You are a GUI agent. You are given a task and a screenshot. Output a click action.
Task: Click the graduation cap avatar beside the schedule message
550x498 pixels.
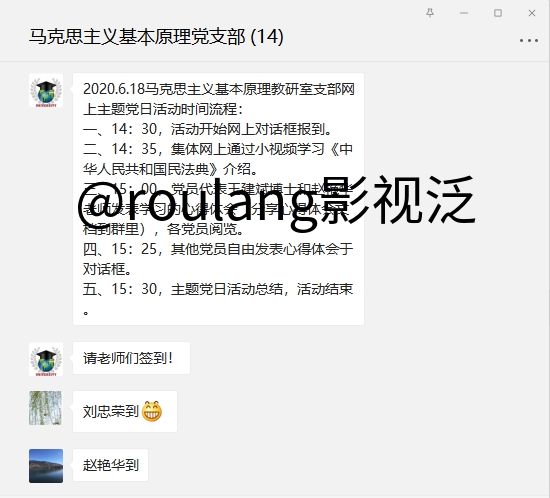46,90
